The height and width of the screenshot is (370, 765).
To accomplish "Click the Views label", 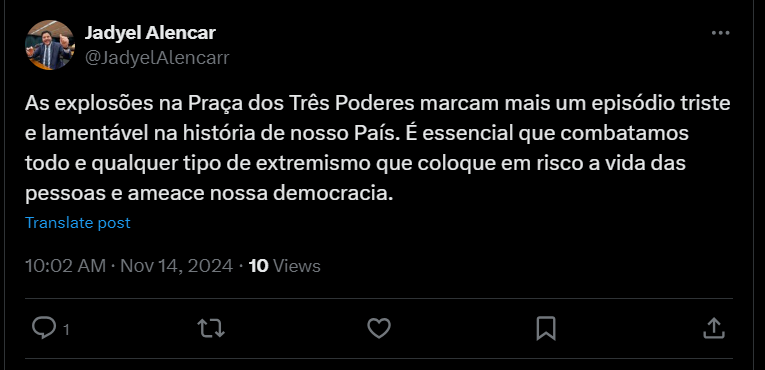I will click(x=297, y=266).
